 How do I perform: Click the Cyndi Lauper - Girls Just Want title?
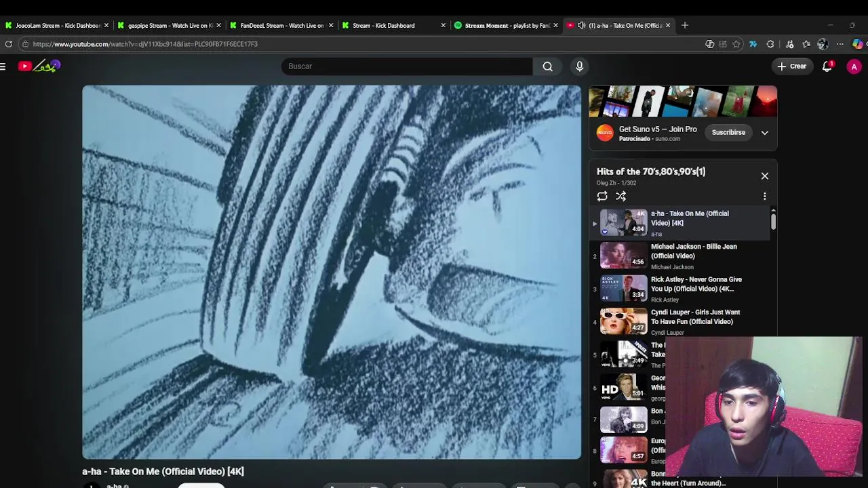(x=695, y=317)
